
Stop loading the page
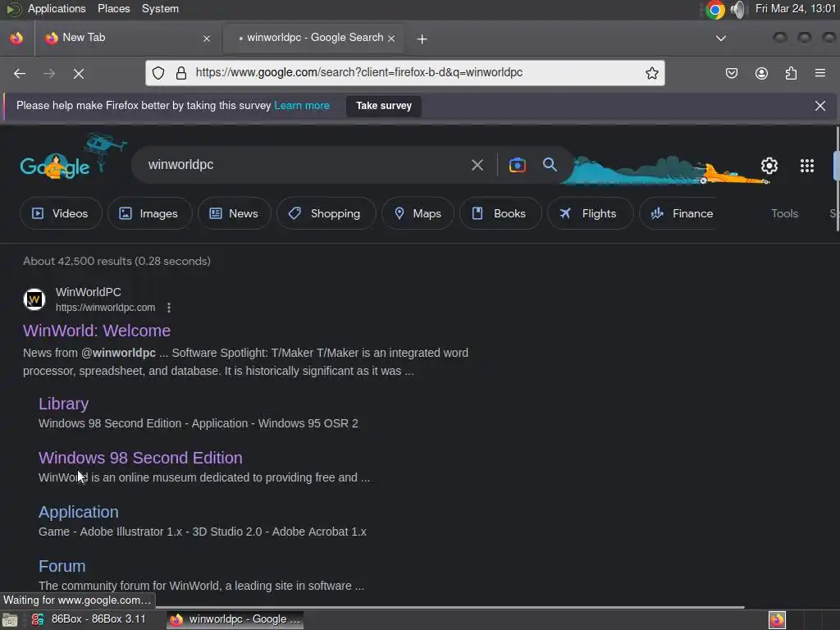[79, 73]
